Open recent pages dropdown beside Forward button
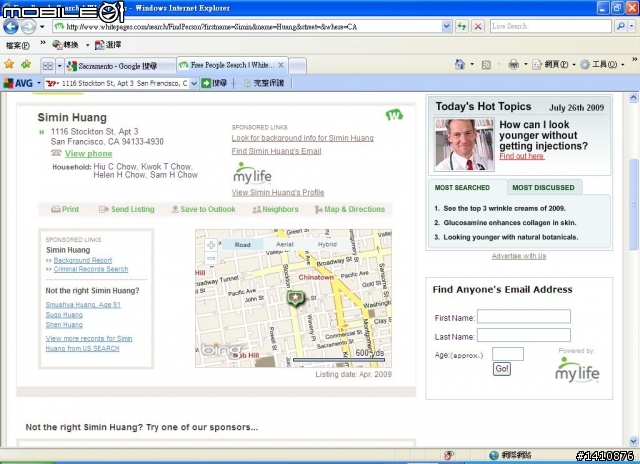The height and width of the screenshot is (464, 640). (42, 27)
